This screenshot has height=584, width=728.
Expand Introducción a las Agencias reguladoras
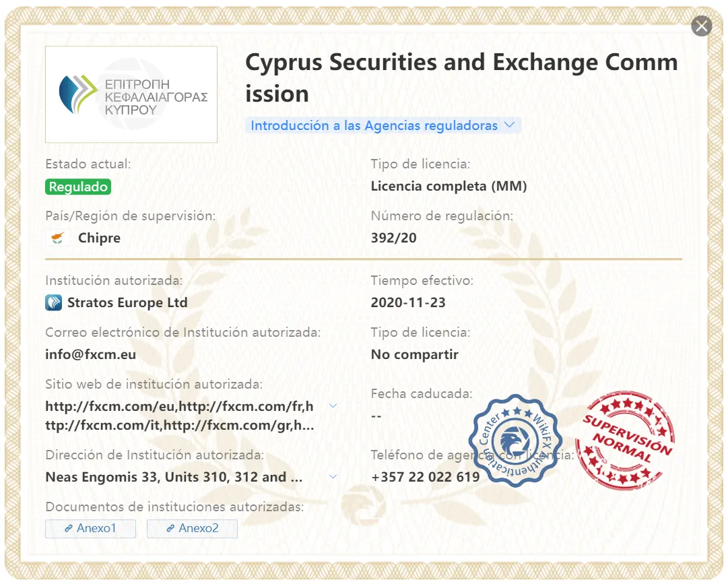point(383,125)
